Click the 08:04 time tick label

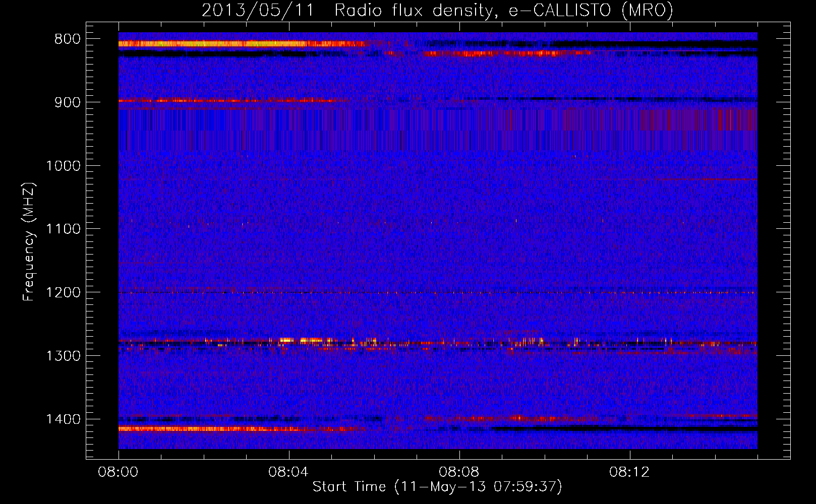pos(289,472)
